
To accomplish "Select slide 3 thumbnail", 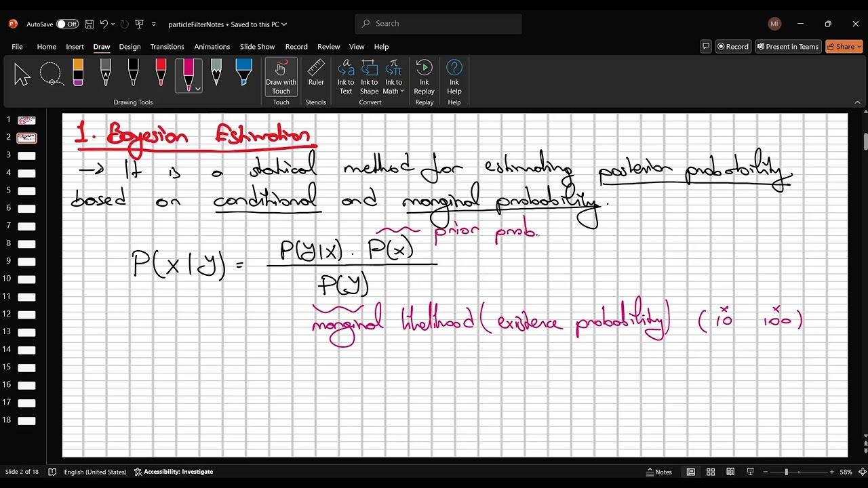I will tap(26, 155).
